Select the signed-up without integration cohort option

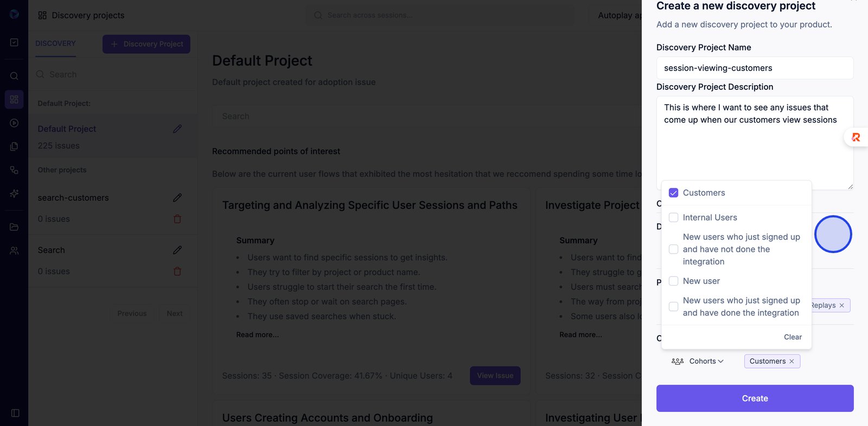(x=674, y=249)
